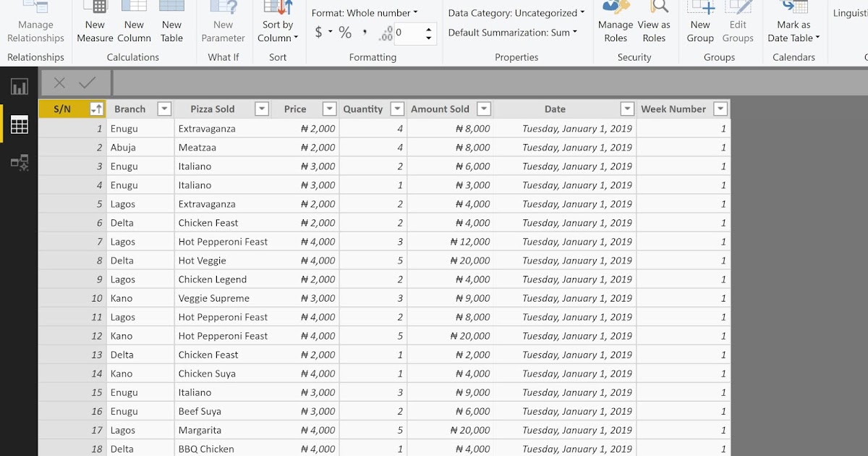Switch to Model relationships view

(x=19, y=162)
